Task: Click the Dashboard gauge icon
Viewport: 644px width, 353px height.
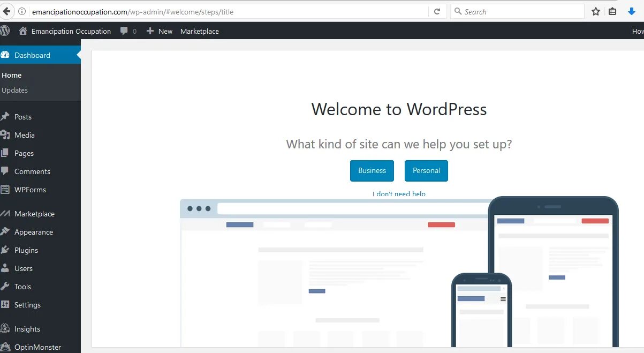Action: tap(5, 55)
